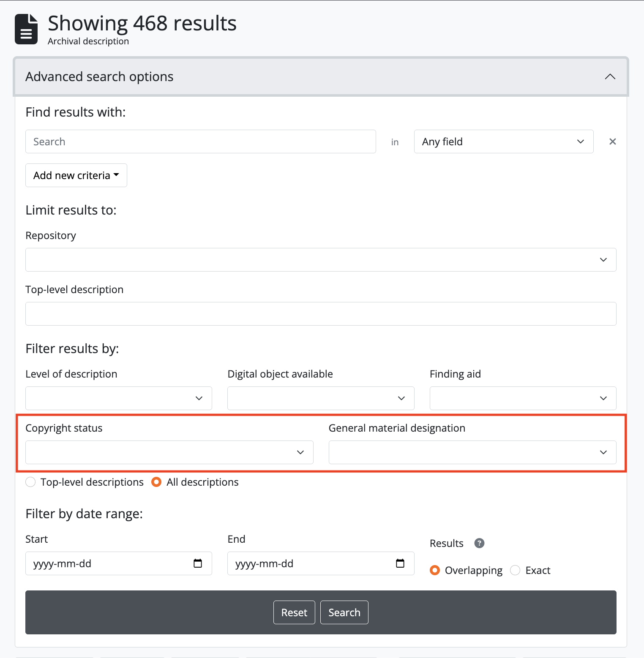Open Start date calendar picker icon
644x658 pixels.
point(198,563)
